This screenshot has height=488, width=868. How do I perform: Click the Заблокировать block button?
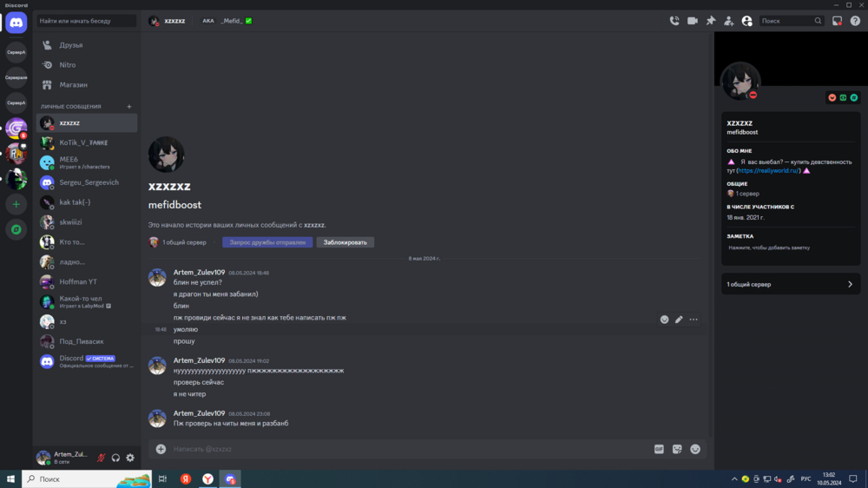(x=345, y=242)
